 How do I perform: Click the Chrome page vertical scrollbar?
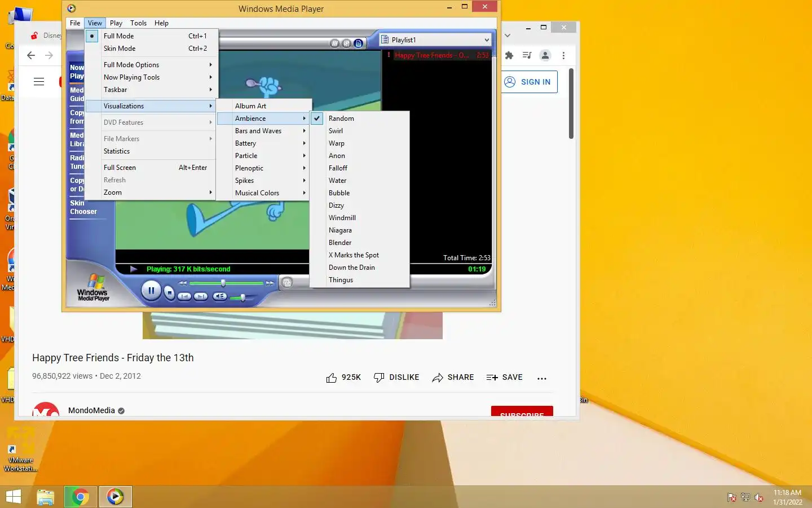pos(571,103)
